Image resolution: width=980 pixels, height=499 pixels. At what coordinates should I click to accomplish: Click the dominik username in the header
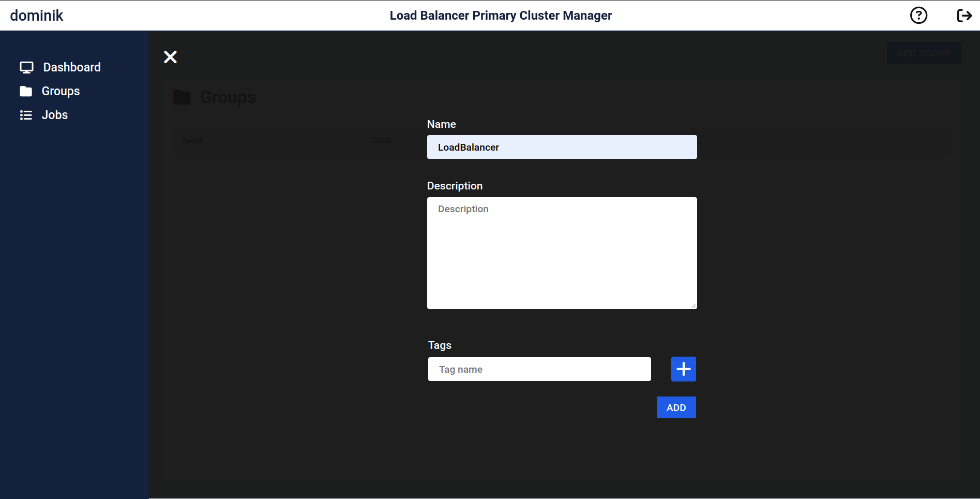point(36,15)
